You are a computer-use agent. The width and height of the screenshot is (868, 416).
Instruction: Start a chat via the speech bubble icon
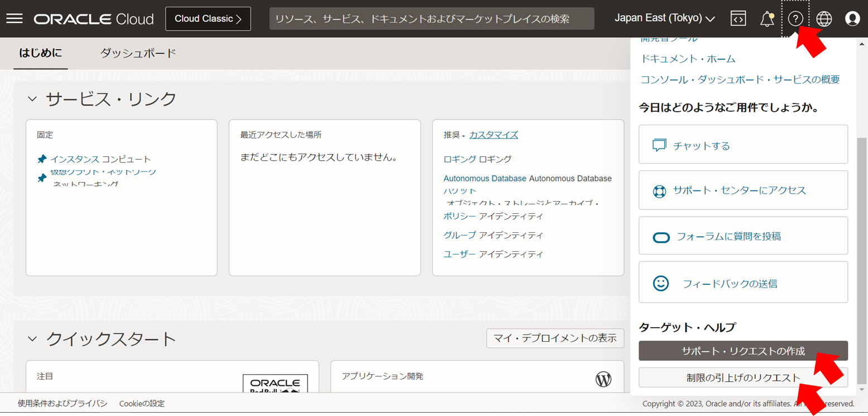click(660, 144)
